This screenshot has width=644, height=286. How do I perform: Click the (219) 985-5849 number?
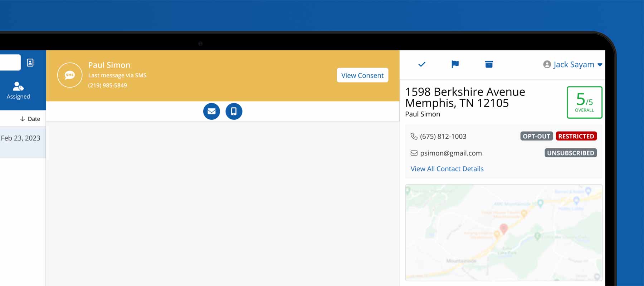pyautogui.click(x=107, y=85)
